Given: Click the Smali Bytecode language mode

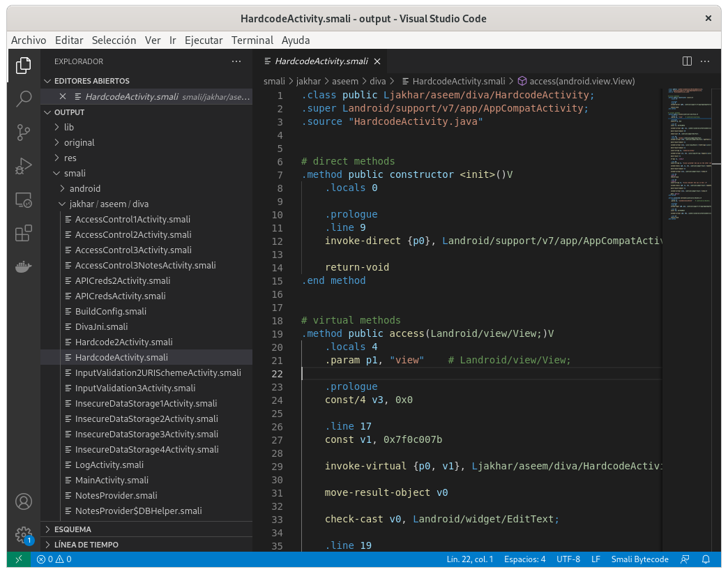Looking at the screenshot, I should 639,559.
